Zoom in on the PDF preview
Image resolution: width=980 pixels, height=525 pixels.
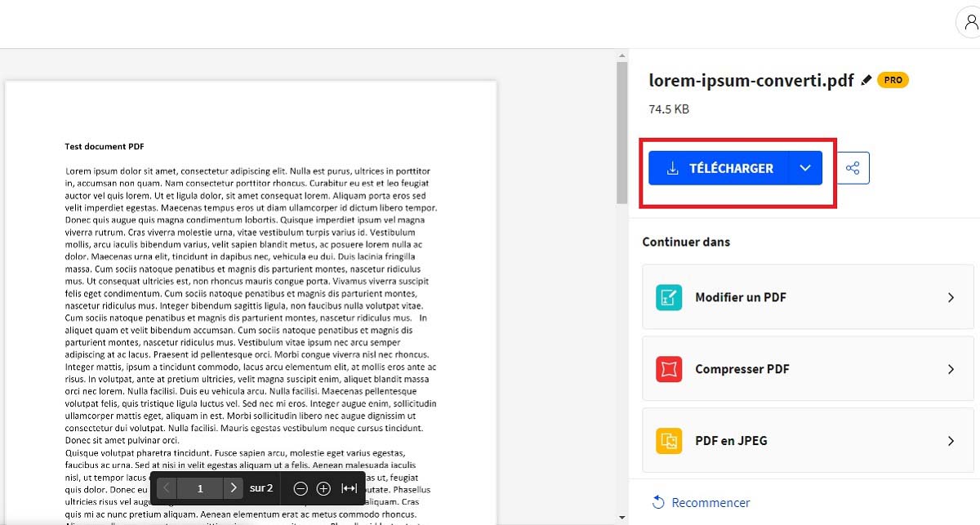[x=323, y=488]
